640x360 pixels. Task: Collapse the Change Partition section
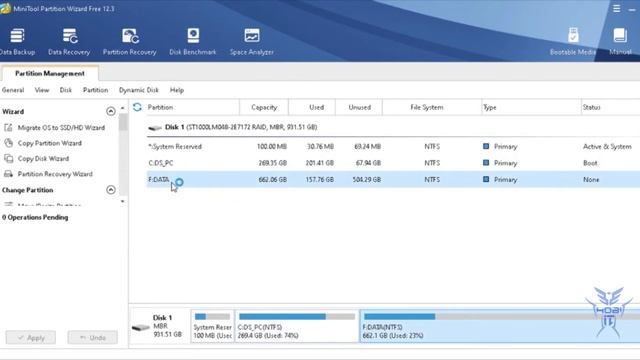[x=111, y=190]
